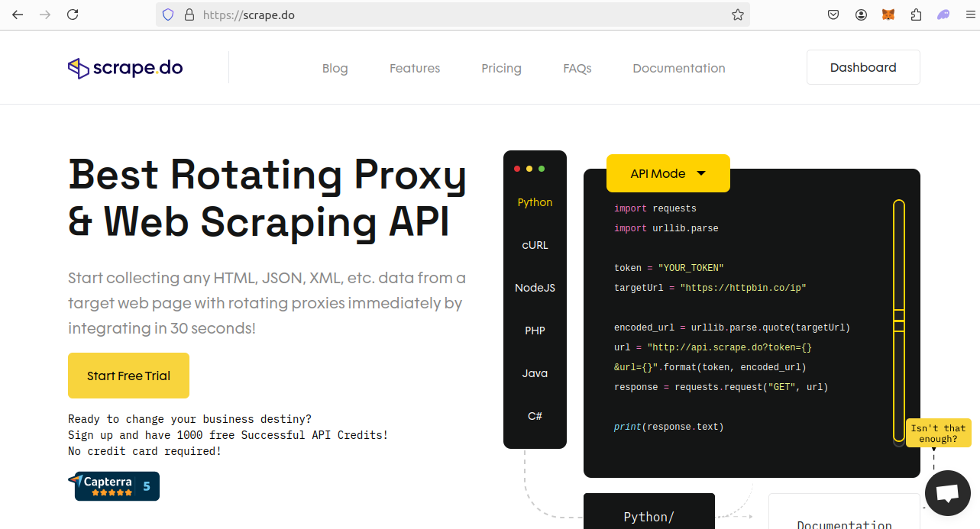Image resolution: width=980 pixels, height=529 pixels.
Task: Click the yellow code panel scrollbar handle
Action: [x=899, y=321]
